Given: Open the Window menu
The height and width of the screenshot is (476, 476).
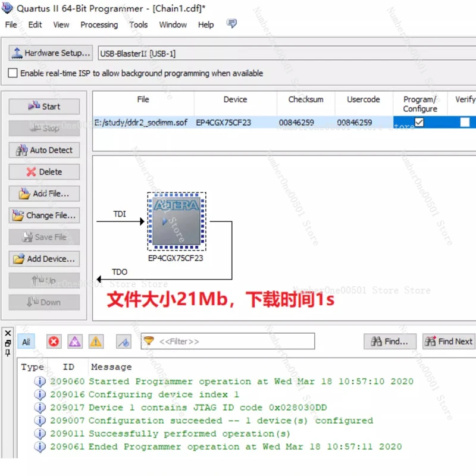Looking at the screenshot, I should click(x=173, y=24).
